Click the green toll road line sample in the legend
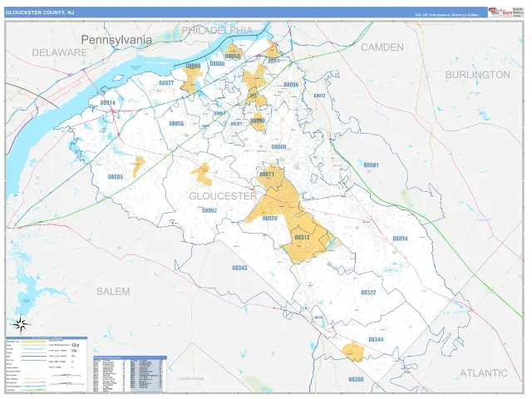 pyautogui.click(x=34, y=390)
